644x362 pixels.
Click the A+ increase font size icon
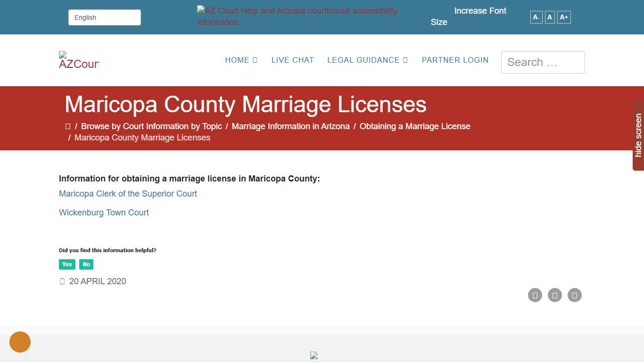564,17
